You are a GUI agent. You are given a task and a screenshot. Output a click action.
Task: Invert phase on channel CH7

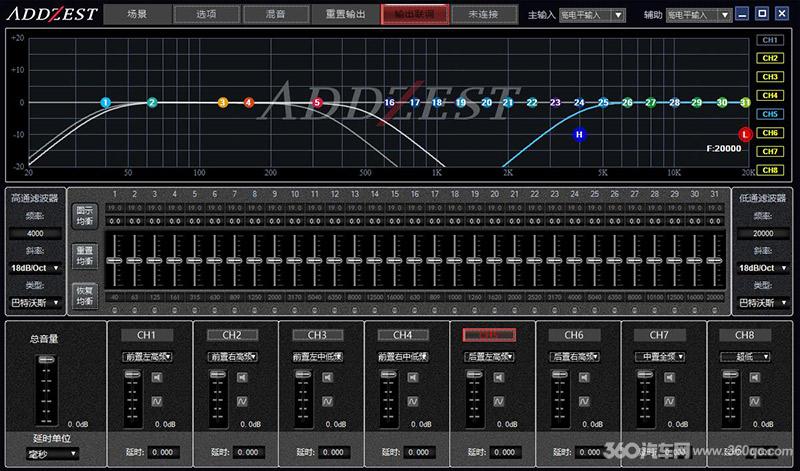(x=670, y=402)
